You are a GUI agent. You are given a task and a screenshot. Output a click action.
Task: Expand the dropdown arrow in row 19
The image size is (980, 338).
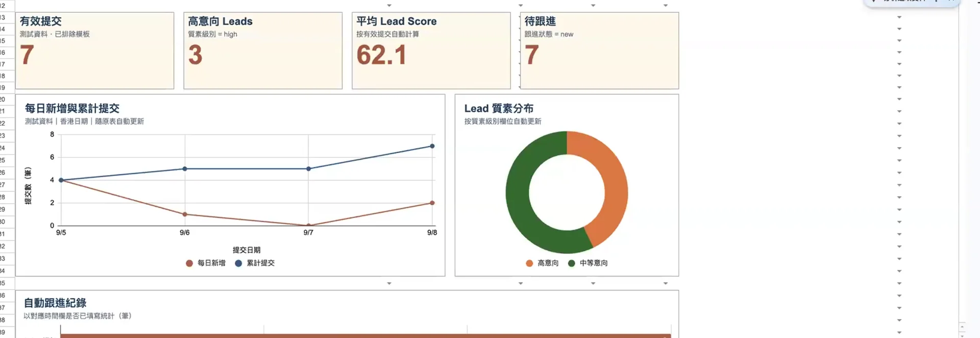(x=899, y=88)
